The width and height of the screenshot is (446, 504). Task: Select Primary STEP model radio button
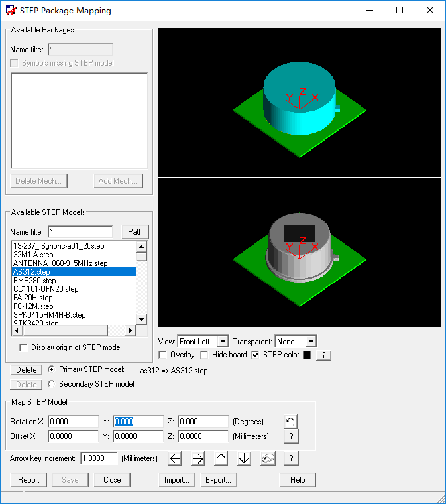click(x=52, y=369)
